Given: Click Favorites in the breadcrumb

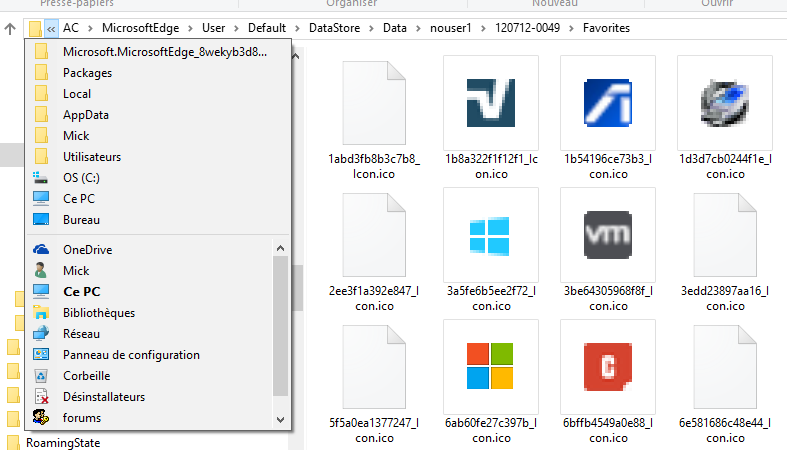Looking at the screenshot, I should (x=606, y=28).
